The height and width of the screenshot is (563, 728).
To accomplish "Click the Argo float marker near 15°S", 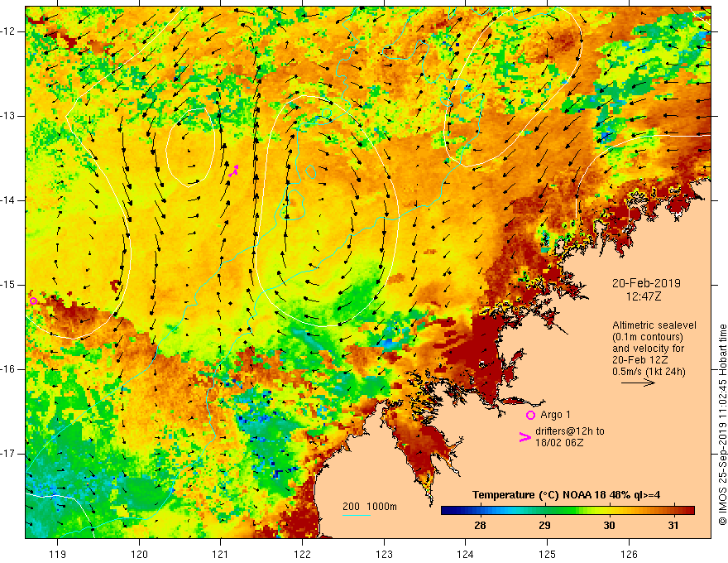I will tap(33, 301).
